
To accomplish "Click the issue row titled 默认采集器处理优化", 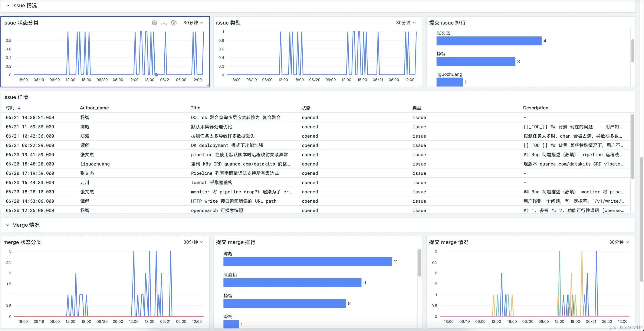I will (211, 127).
